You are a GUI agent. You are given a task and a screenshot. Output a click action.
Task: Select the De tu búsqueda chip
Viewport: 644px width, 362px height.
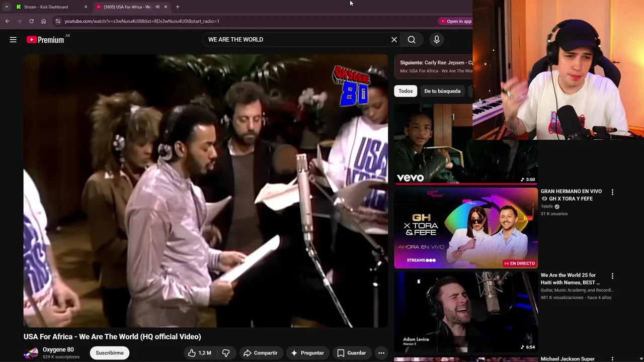(x=442, y=91)
